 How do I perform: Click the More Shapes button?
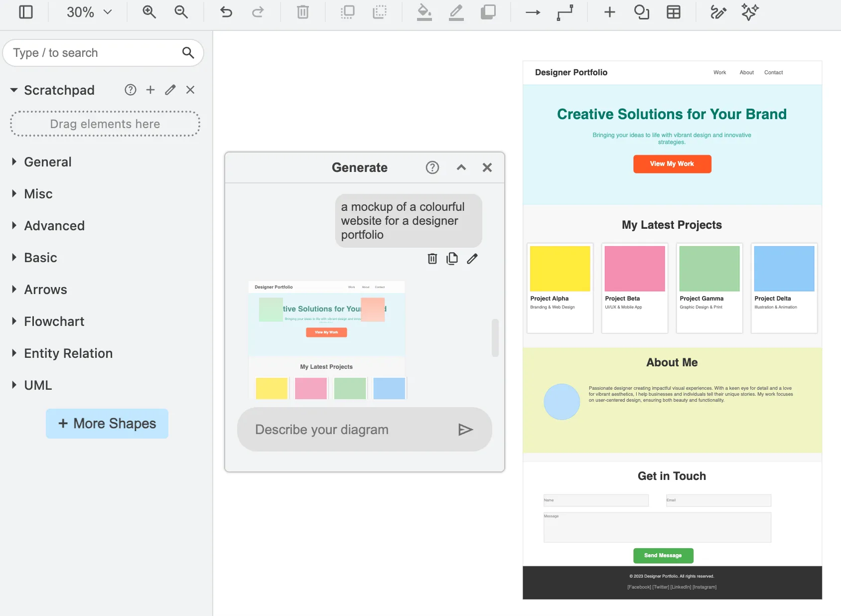107,424
